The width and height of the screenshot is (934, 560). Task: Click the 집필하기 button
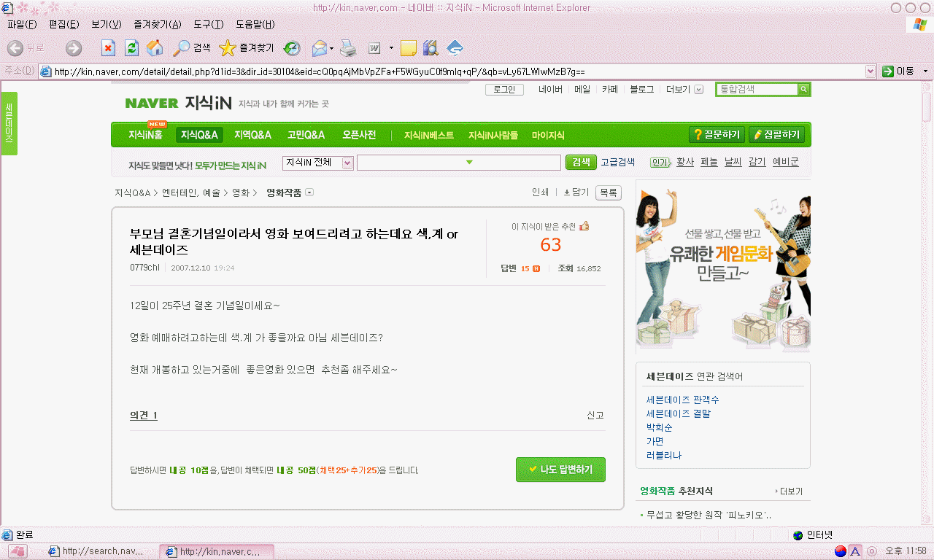click(777, 135)
